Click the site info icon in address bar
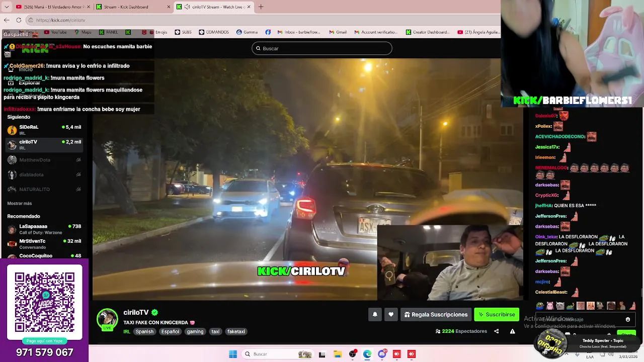Image resolution: width=644 pixels, height=362 pixels. tap(31, 20)
